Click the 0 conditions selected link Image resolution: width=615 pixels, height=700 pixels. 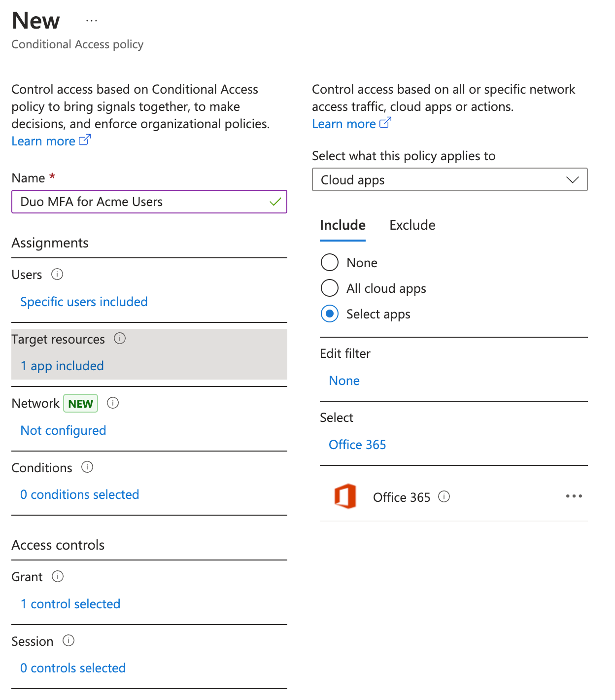tap(79, 494)
